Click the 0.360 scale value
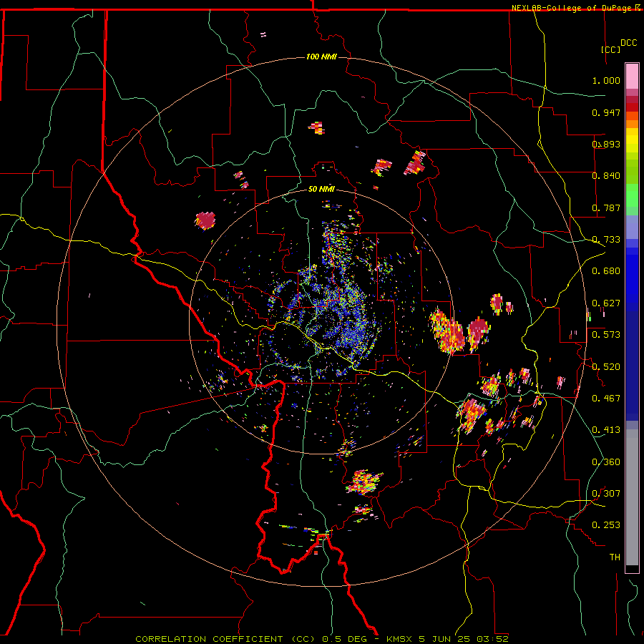644x644 pixels. pos(606,462)
